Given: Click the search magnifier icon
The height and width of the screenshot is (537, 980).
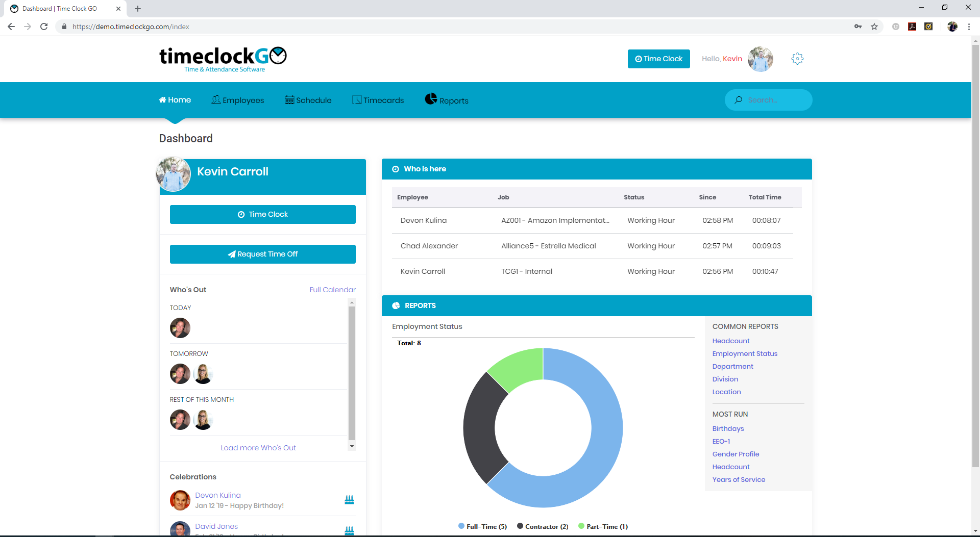Looking at the screenshot, I should coord(739,99).
